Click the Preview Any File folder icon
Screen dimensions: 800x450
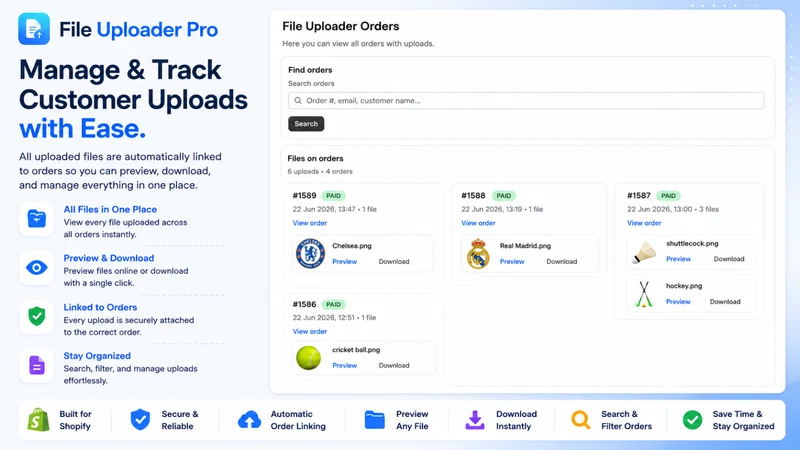tap(374, 419)
